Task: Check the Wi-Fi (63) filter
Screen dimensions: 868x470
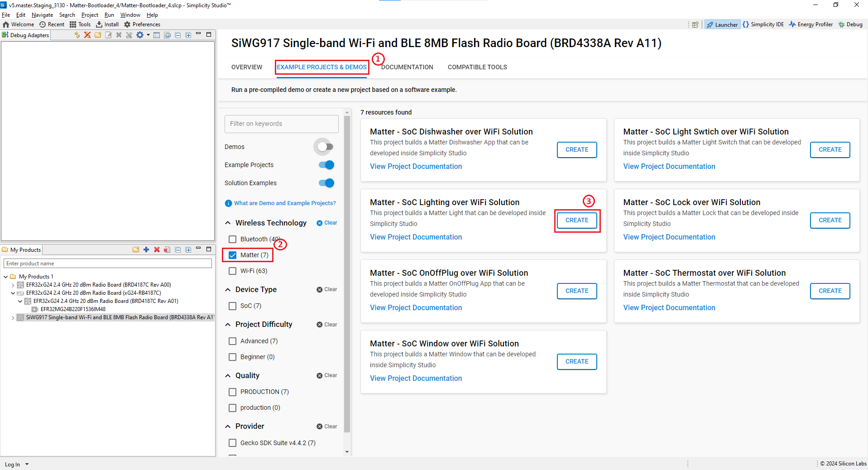Action: coord(233,271)
